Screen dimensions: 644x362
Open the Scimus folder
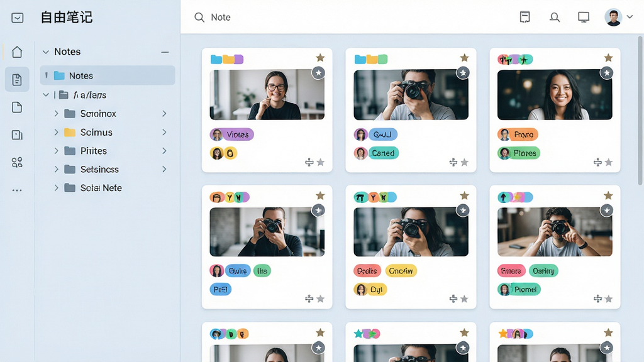tap(88, 132)
